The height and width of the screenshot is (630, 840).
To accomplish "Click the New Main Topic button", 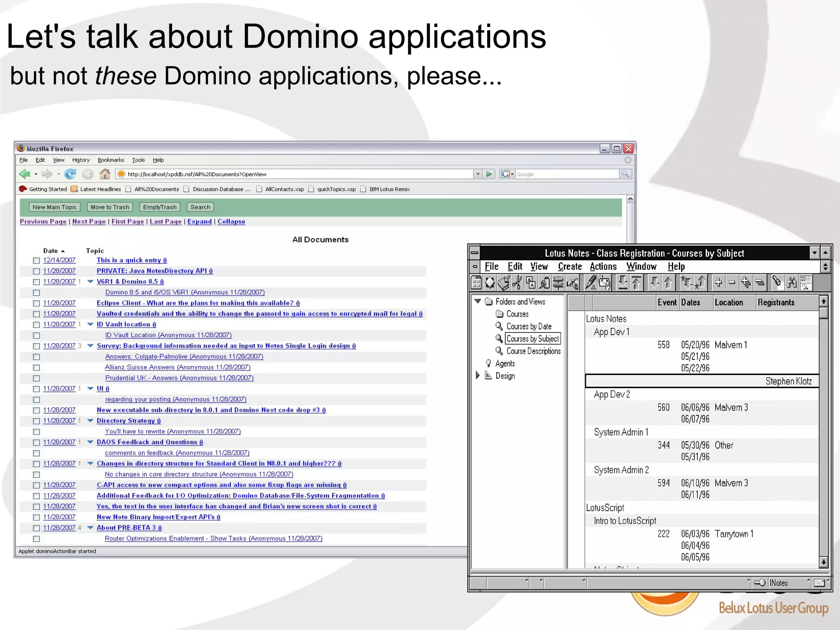I will 55,207.
